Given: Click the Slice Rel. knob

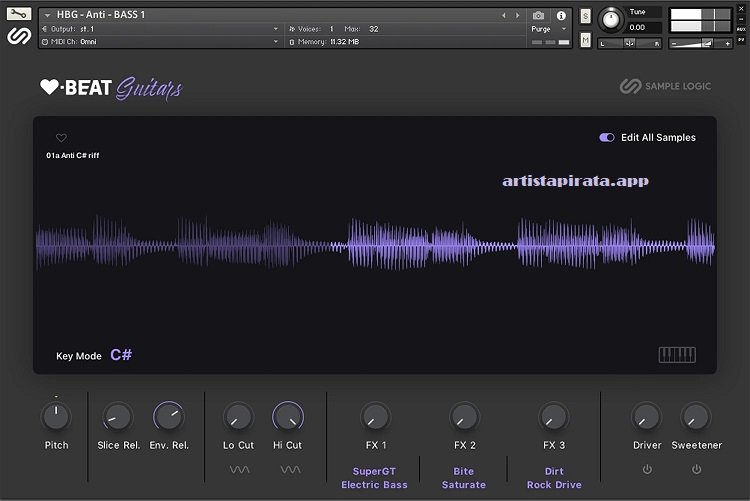Looking at the screenshot, I should pos(118,416).
